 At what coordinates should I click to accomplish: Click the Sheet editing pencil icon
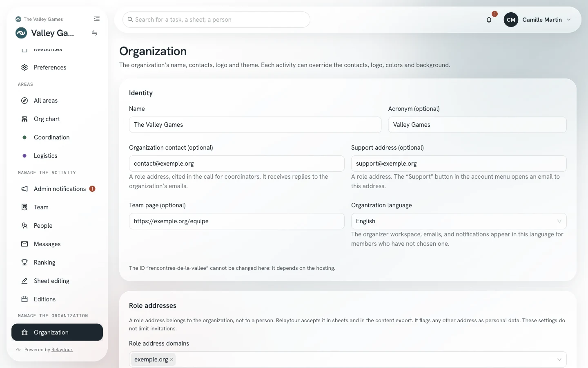(x=24, y=281)
